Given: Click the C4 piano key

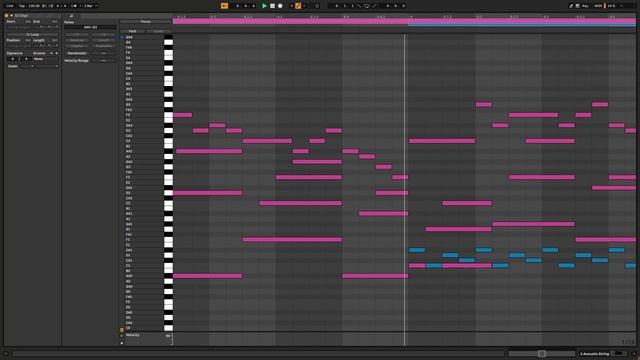Looking at the screenshot, I should pyautogui.click(x=168, y=78).
